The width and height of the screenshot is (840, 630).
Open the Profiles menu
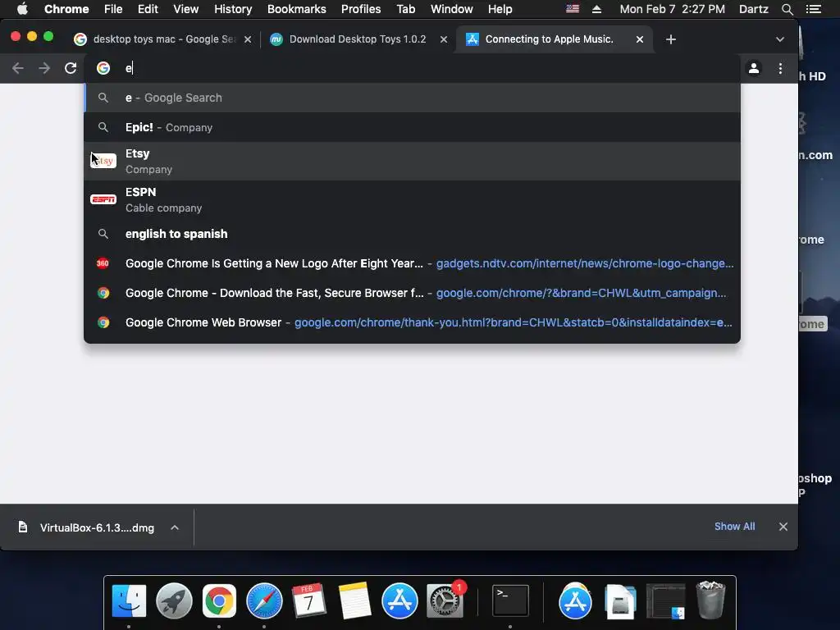click(361, 9)
